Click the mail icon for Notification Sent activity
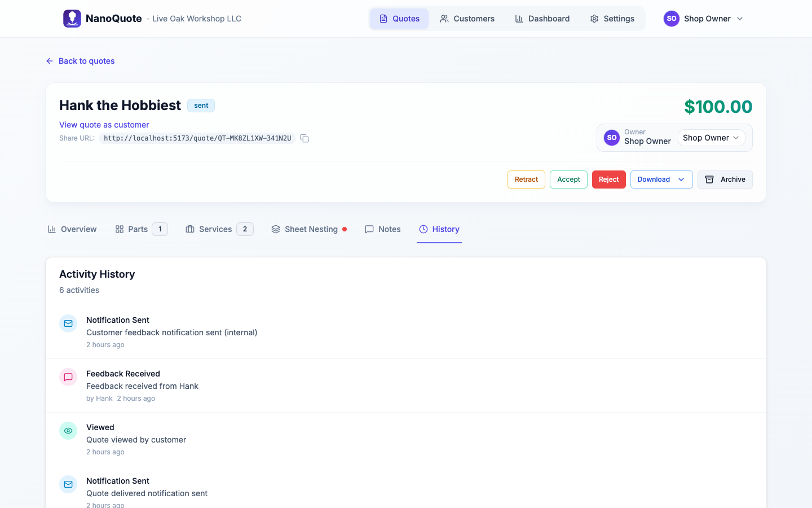 pos(68,323)
